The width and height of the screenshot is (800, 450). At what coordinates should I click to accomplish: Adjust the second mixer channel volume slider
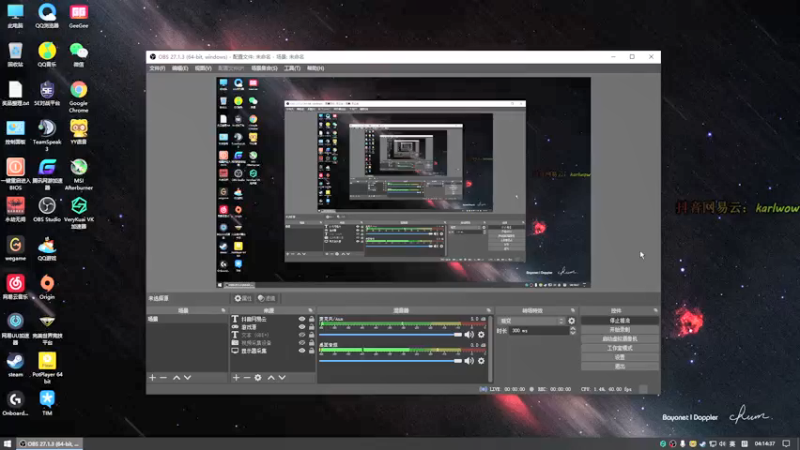point(390,361)
